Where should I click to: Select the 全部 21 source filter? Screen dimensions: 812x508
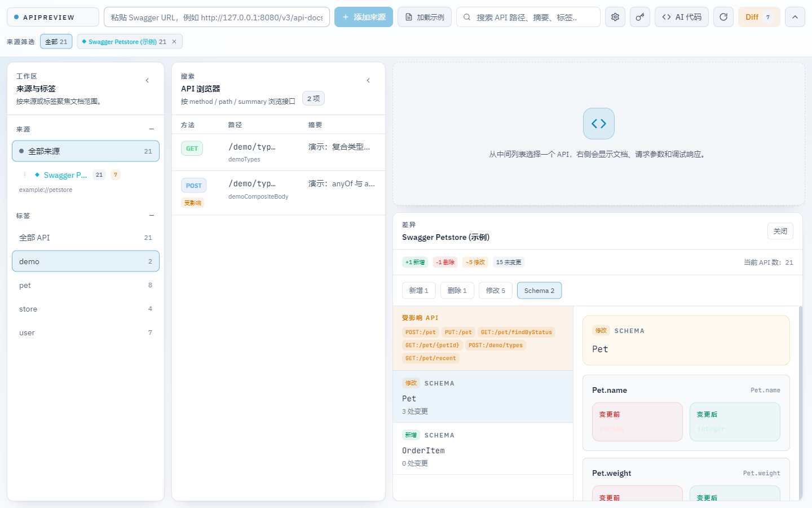tap(56, 42)
